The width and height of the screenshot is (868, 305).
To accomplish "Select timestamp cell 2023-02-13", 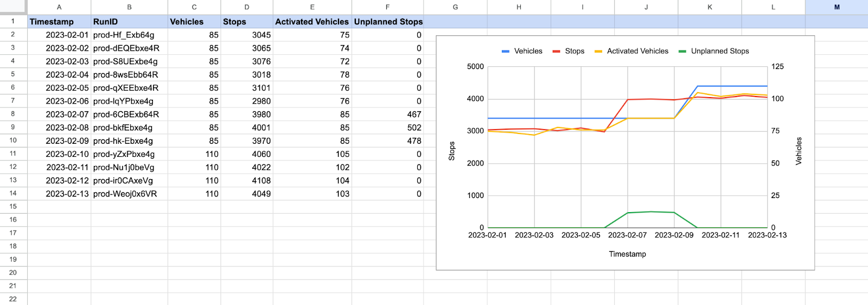I will pyautogui.click(x=59, y=194).
